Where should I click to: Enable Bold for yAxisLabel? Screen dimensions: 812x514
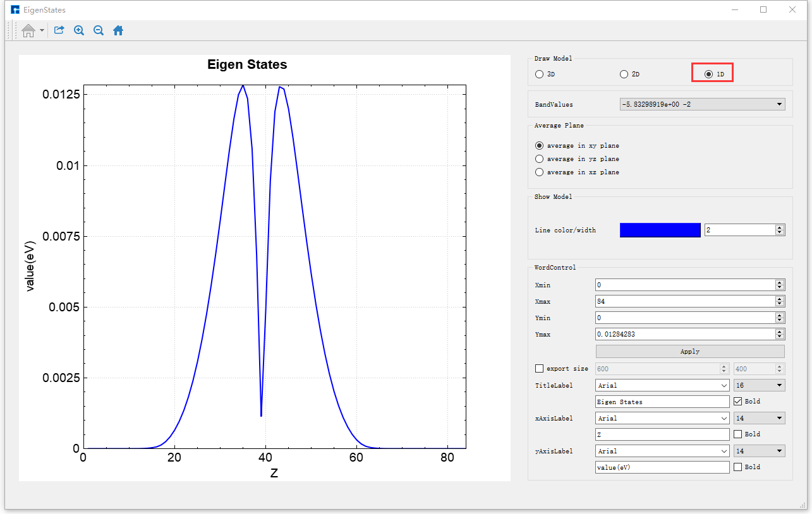738,467
